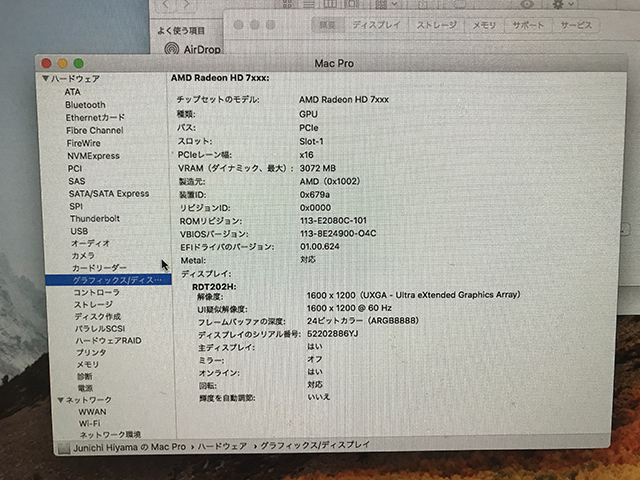This screenshot has width=640, height=480.
Task: Select SPI in the hardware list
Action: (x=76, y=206)
